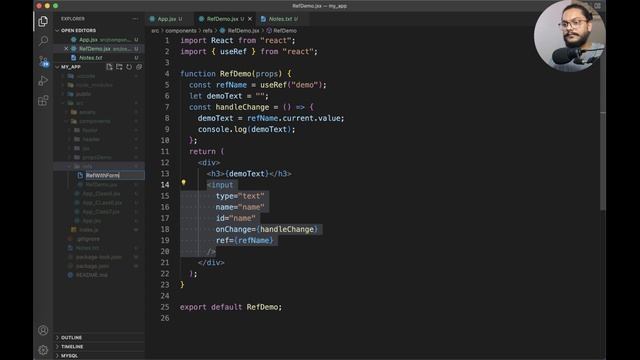Screen dimensions: 640x360
Task: Click the components breadcrumb segment
Action: pyautogui.click(x=181, y=31)
